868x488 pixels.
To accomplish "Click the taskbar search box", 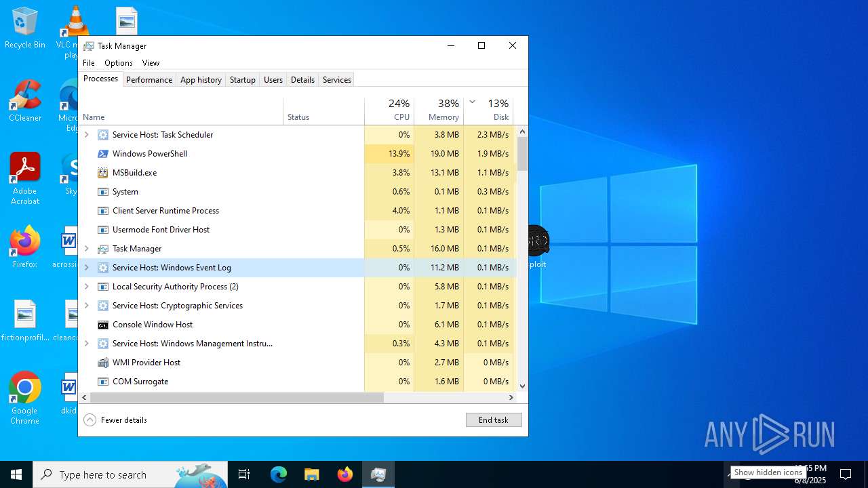I will click(130, 474).
